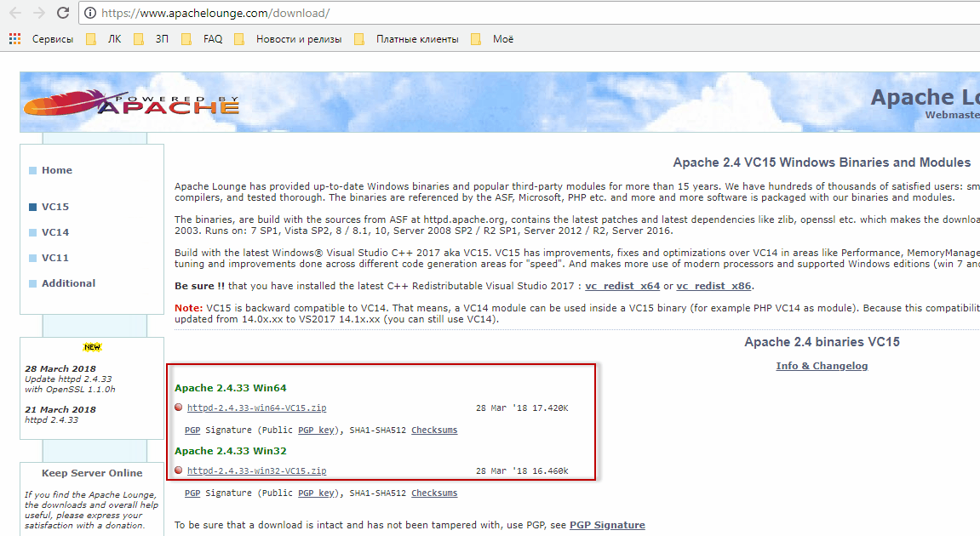Expand the FAQ bookmark folder

coord(202,39)
